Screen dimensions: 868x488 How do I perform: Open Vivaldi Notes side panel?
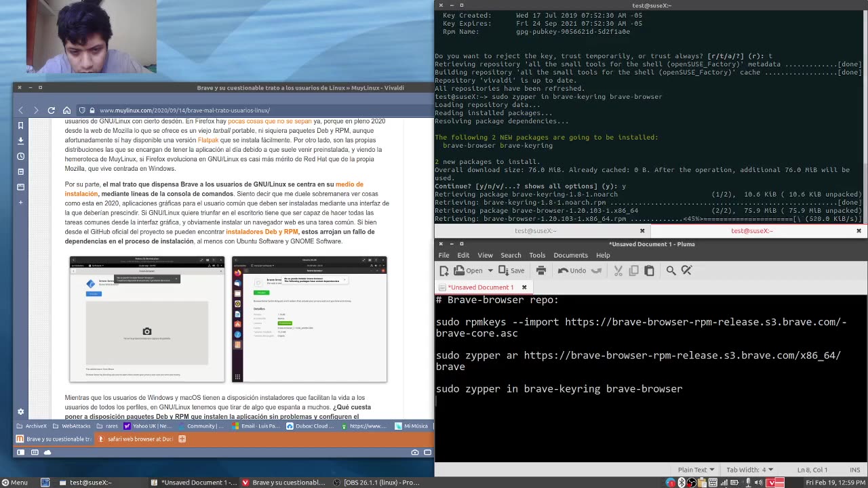[x=20, y=172]
